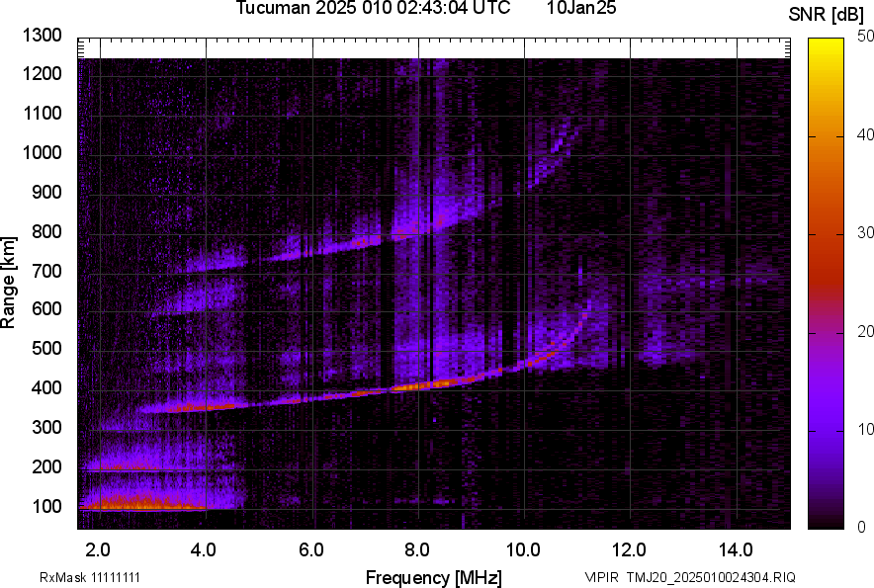Click the 100 tick on the range axis
This screenshot has width=874, height=588.
pyautogui.click(x=45, y=506)
